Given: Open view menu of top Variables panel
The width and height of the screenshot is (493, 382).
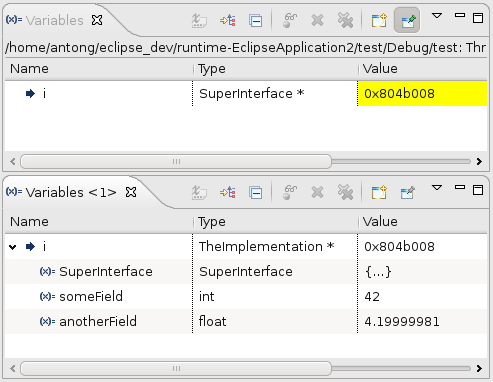Looking at the screenshot, I should coord(437,15).
